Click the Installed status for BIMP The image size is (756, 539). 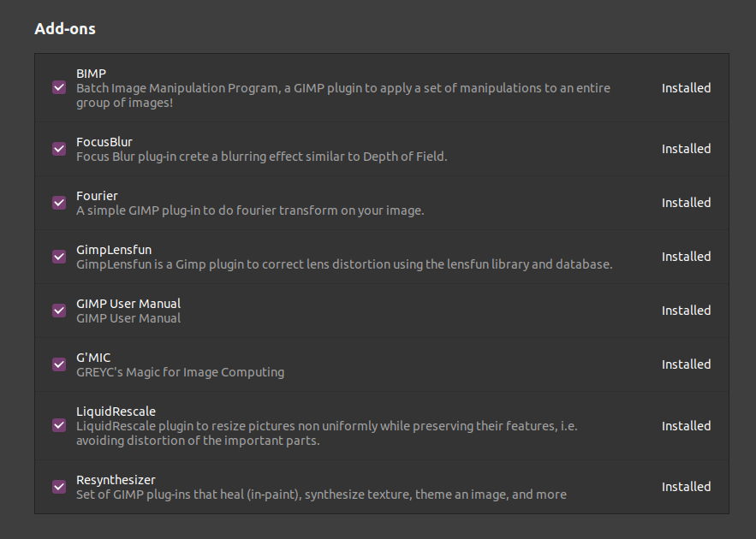coord(686,88)
